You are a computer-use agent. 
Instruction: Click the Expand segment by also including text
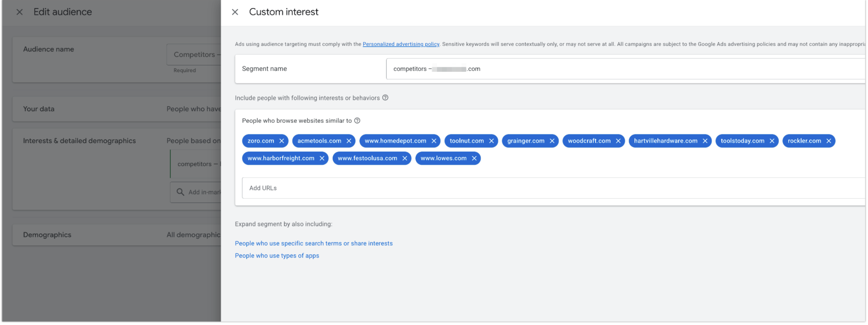click(284, 224)
